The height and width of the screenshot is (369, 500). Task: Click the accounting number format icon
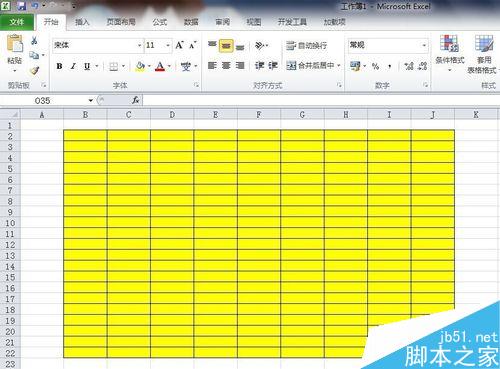click(355, 66)
